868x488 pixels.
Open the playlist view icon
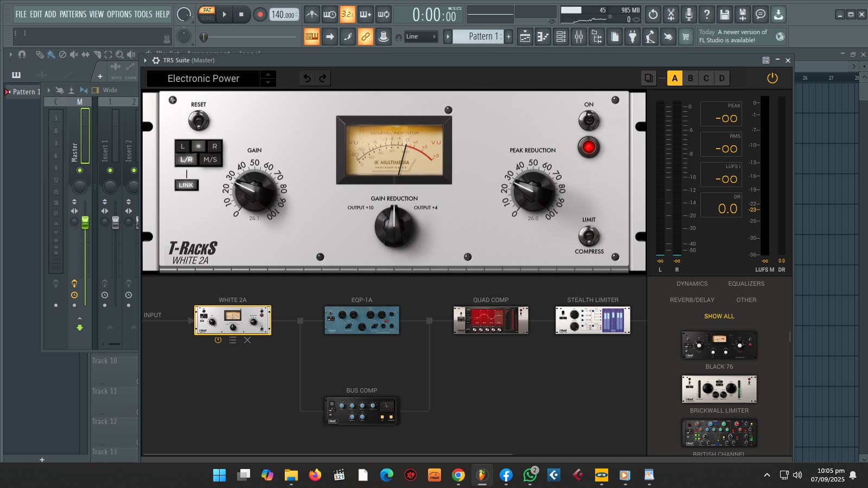(525, 36)
